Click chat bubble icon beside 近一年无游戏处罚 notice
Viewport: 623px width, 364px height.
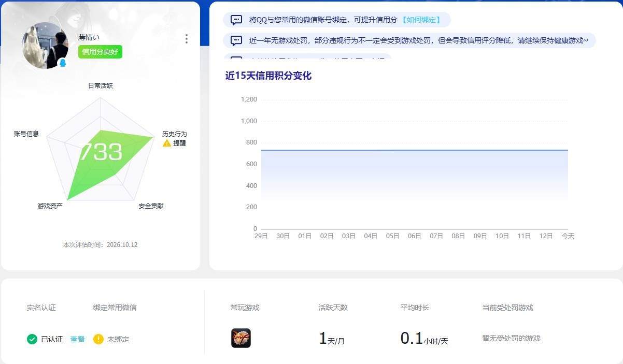[236, 40]
